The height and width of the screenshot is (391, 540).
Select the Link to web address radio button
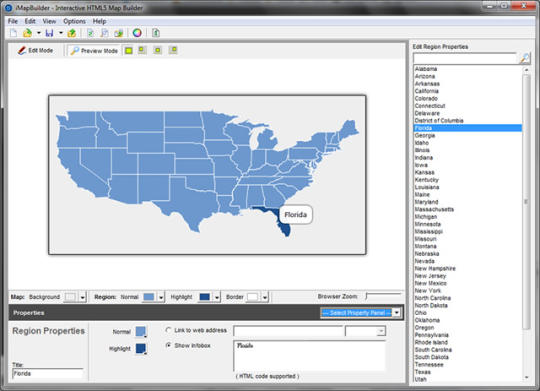[168, 330]
